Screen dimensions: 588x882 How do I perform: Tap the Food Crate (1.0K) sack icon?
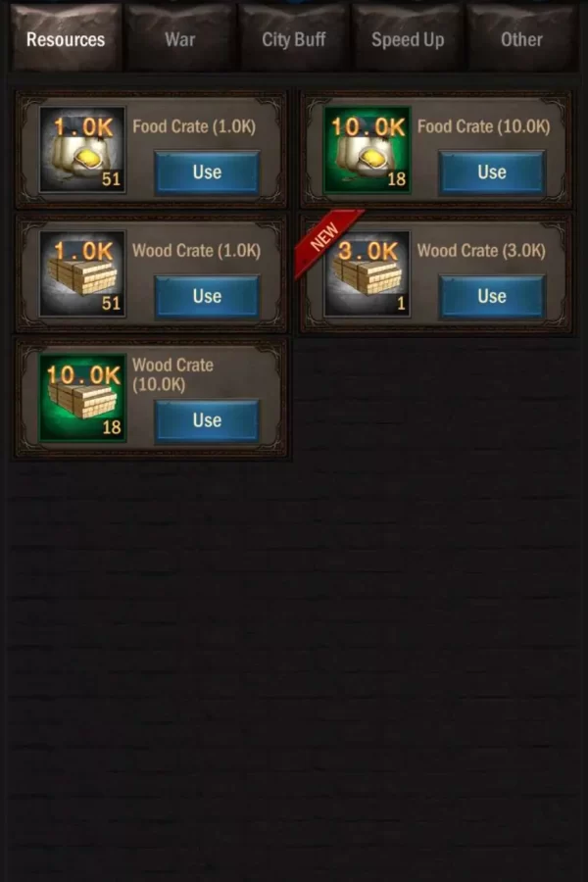(82, 150)
